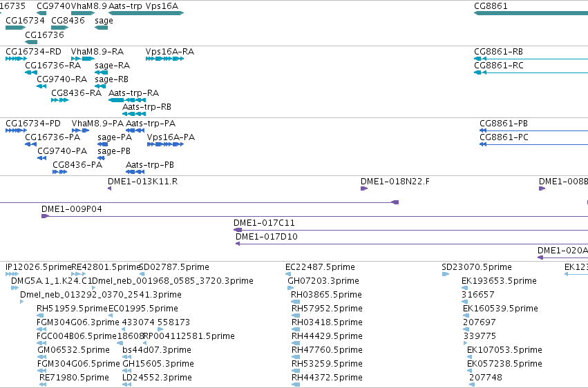The height and width of the screenshot is (388, 588).
Task: Select EST IP12026.5prime
Action: tap(12, 274)
